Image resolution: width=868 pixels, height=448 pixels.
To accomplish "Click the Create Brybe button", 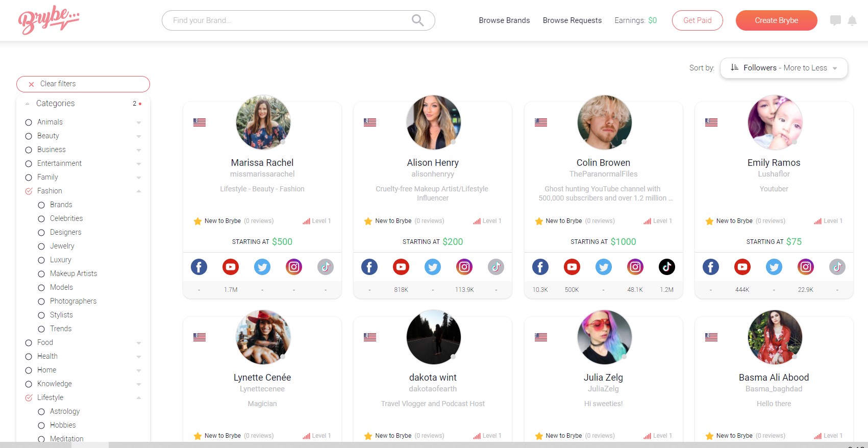I will (x=776, y=20).
